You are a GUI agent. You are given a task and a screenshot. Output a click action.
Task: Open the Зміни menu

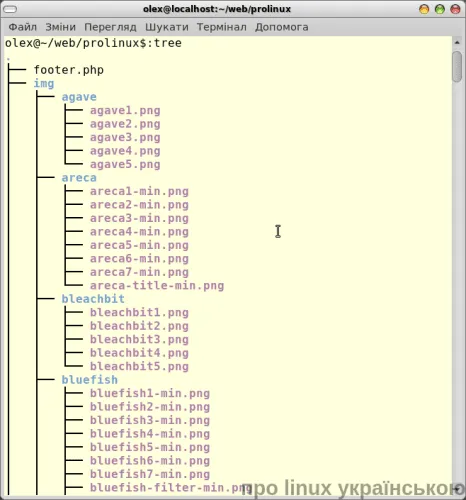[60, 27]
